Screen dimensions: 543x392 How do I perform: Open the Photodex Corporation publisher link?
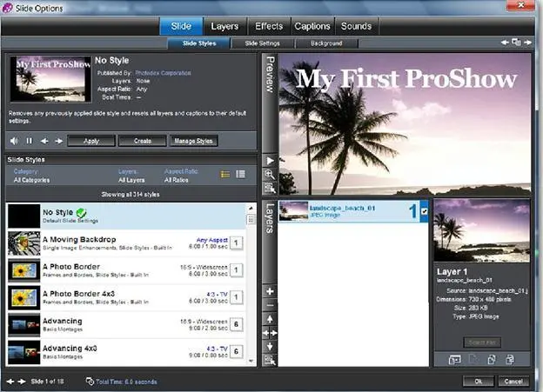[163, 73]
